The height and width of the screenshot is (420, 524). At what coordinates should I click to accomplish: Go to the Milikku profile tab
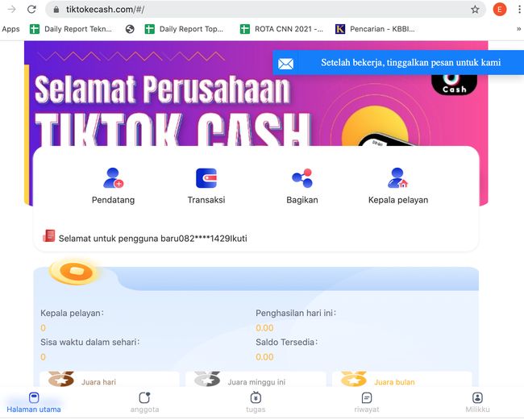point(477,402)
